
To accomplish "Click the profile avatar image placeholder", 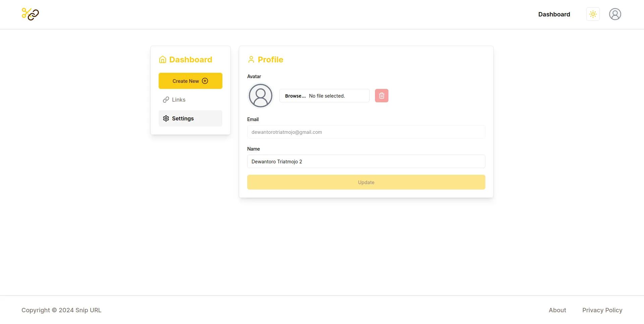I will 261,96.
